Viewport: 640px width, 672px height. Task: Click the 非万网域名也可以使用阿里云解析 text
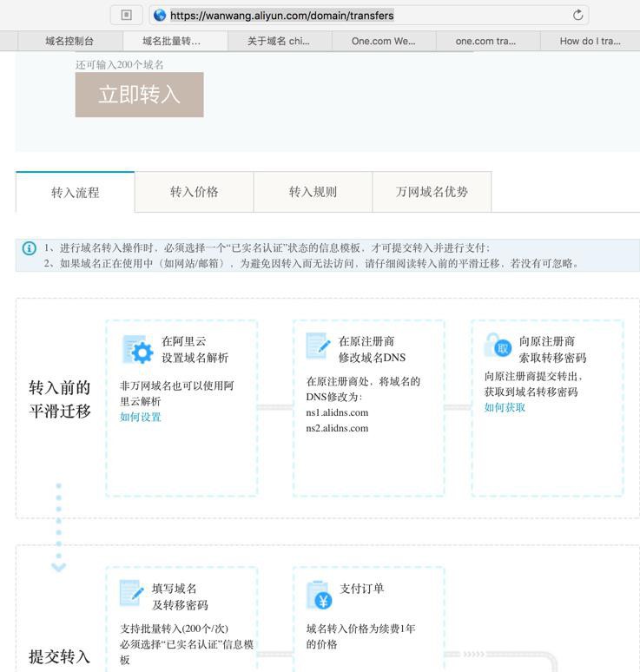(x=176, y=393)
